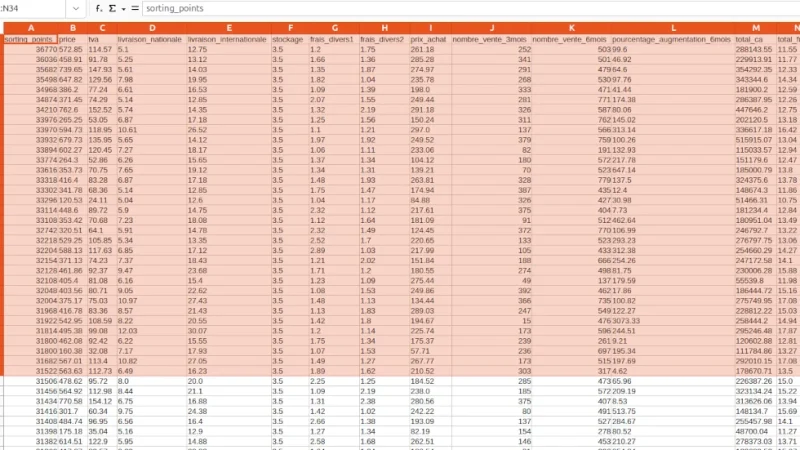The width and height of the screenshot is (800, 450).
Task: Click into the Name Box showing N34
Action: 33,8
